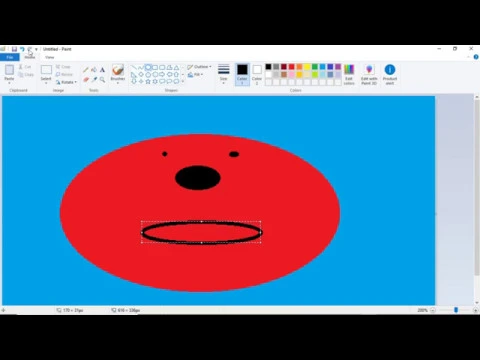
Task: Open Customize Quick Access Toolbar arrow
Action: 36,49
